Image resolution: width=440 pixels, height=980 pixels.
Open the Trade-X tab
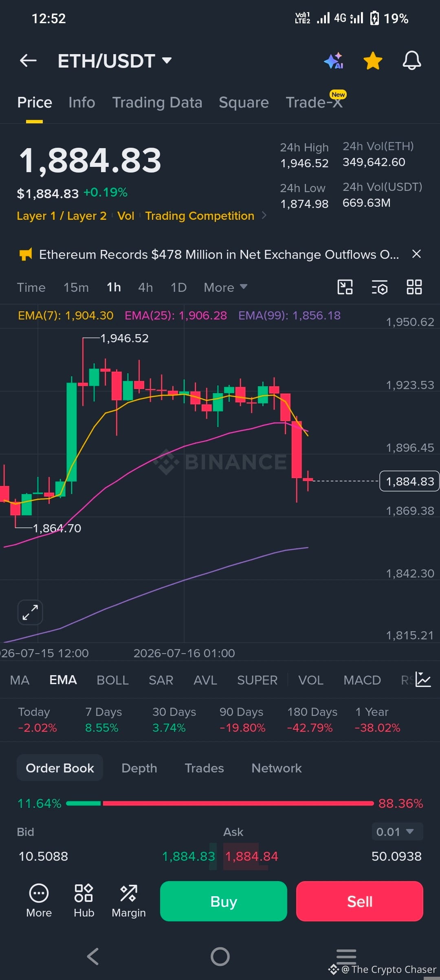click(x=314, y=102)
